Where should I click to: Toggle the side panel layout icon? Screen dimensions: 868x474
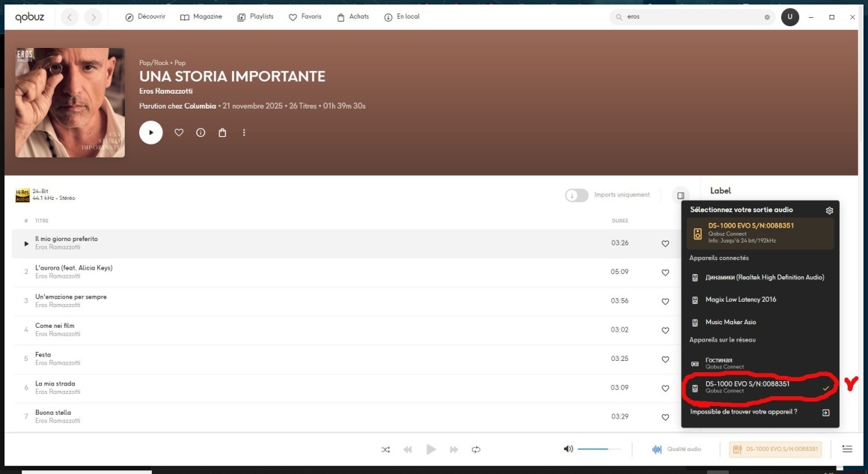tap(680, 195)
